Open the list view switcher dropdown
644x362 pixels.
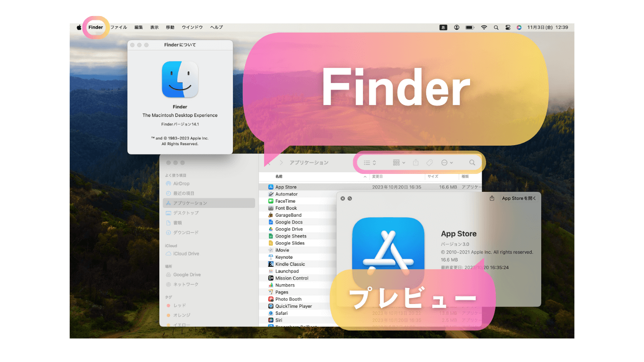pyautogui.click(x=370, y=163)
